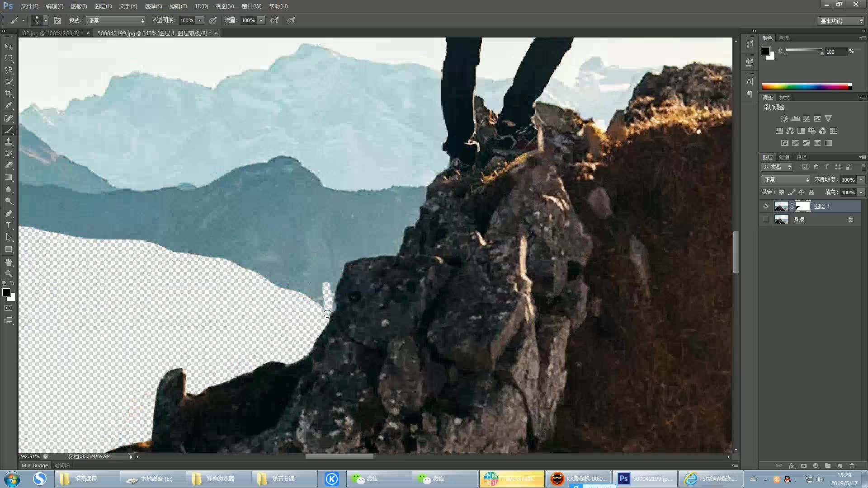Toggle airbrush mode in options bar
The width and height of the screenshot is (868, 488).
[x=274, y=20]
